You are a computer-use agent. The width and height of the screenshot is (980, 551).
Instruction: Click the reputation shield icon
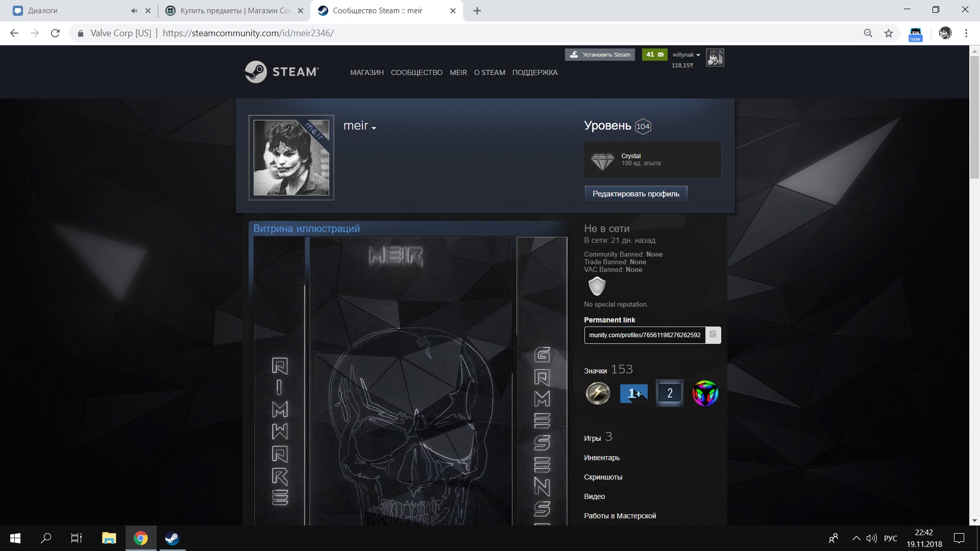pyautogui.click(x=597, y=287)
